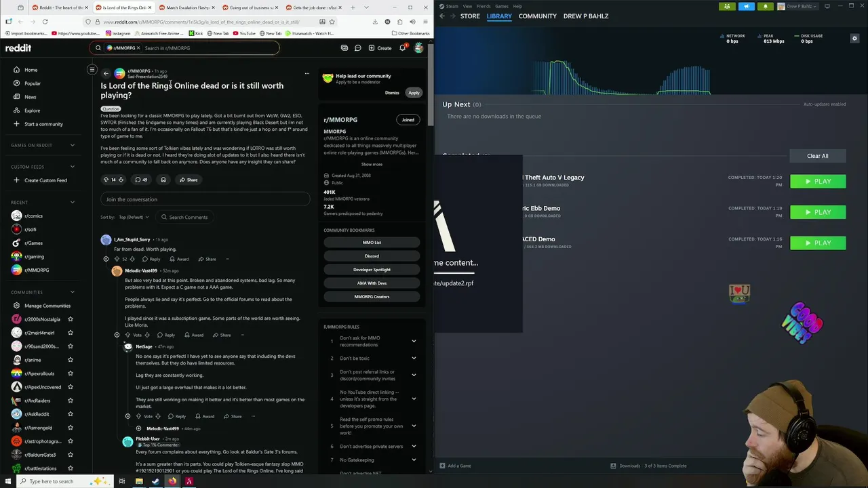This screenshot has width=868, height=488.
Task: Go back using the post's back arrow
Action: click(106, 73)
